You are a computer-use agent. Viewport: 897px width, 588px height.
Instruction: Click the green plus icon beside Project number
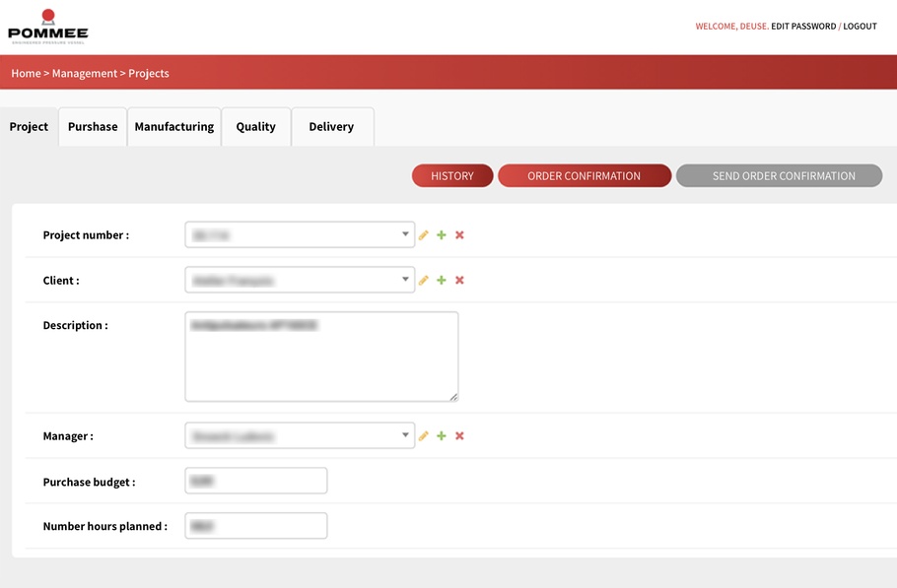pyautogui.click(x=442, y=235)
